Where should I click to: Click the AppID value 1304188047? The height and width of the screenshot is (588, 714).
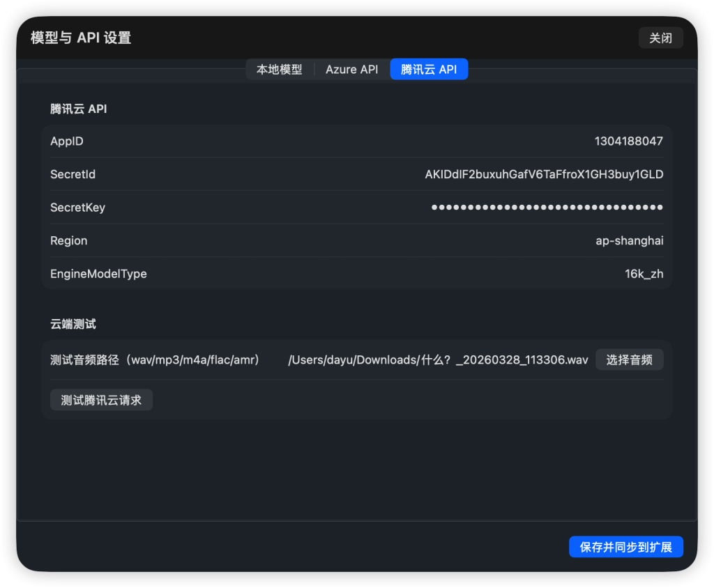pyautogui.click(x=628, y=141)
